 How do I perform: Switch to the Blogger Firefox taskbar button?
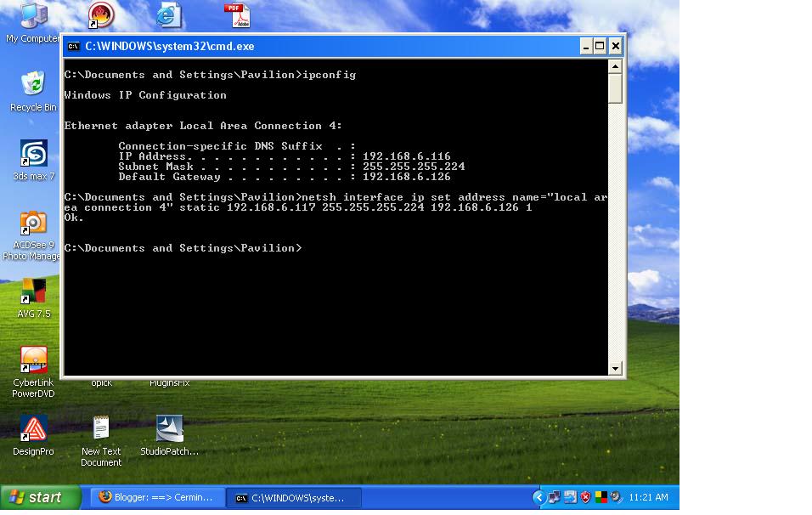click(157, 497)
